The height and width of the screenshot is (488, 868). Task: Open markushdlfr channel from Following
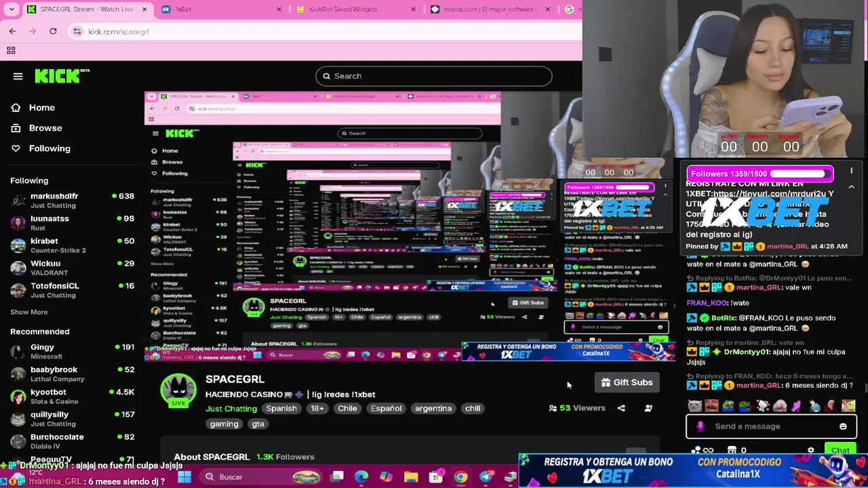point(72,201)
